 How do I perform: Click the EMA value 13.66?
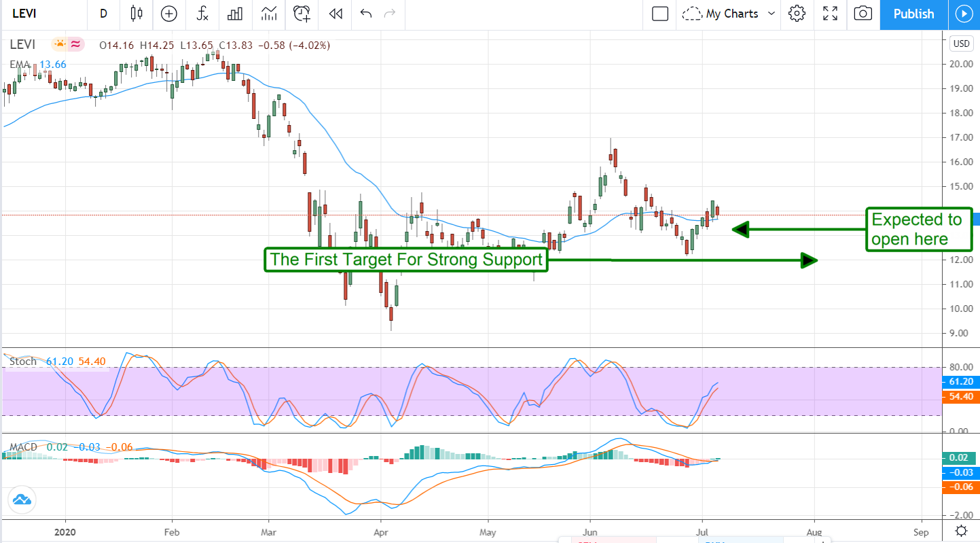52,65
